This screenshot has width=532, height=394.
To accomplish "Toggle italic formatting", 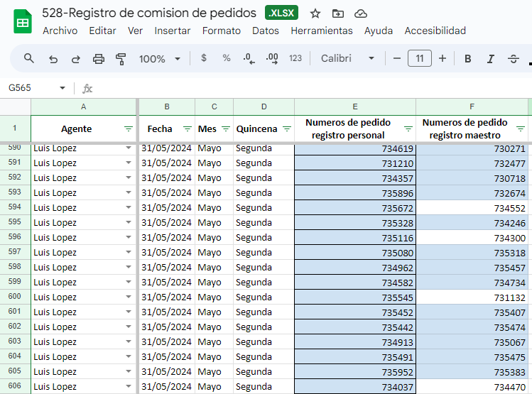I will click(x=490, y=59).
